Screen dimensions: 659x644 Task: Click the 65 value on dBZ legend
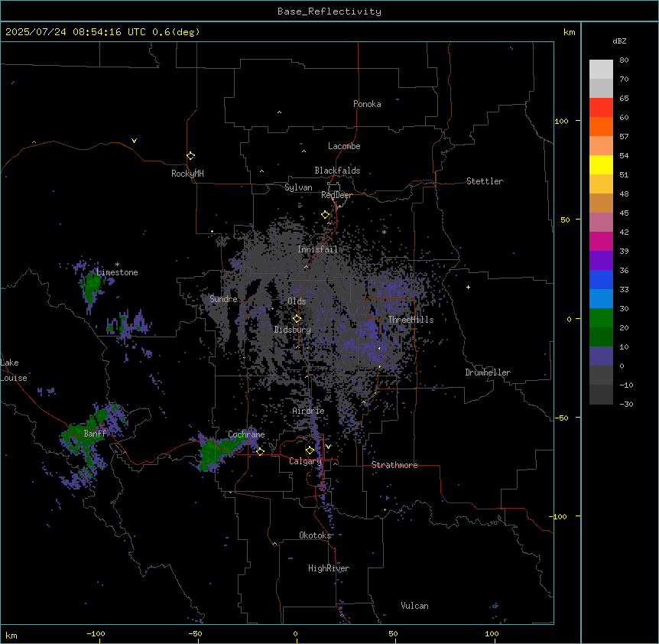(x=624, y=98)
